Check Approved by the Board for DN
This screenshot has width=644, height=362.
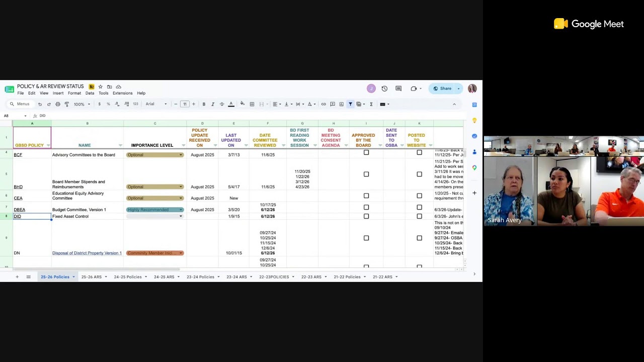point(366,238)
